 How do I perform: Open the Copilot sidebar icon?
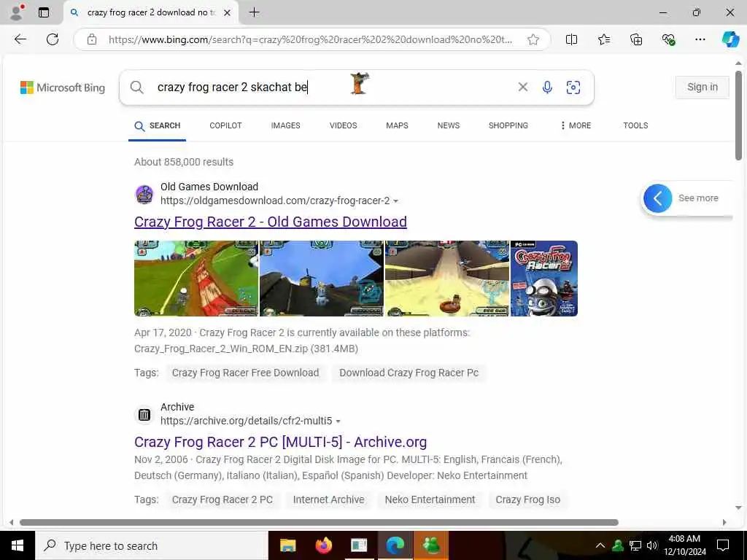click(729, 39)
